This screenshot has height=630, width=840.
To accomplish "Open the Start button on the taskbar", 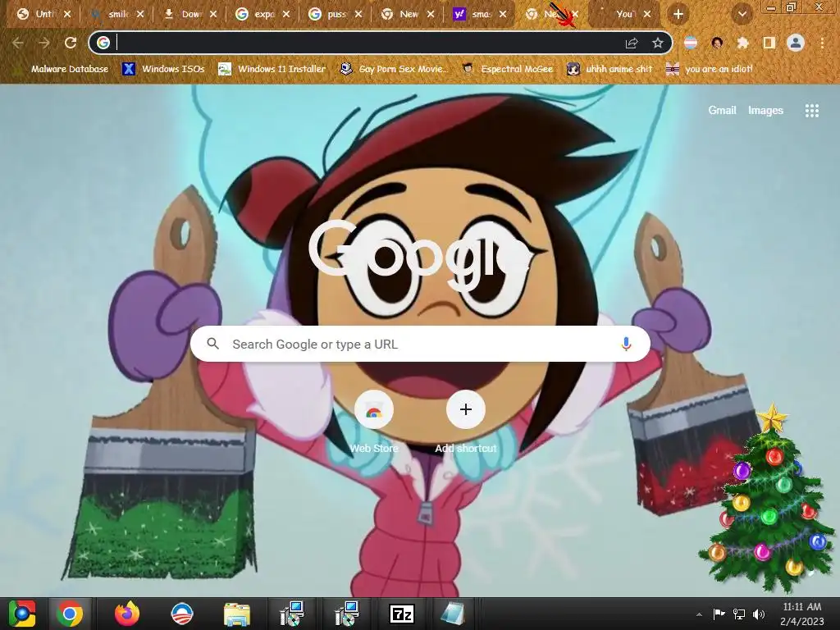I will [x=21, y=614].
